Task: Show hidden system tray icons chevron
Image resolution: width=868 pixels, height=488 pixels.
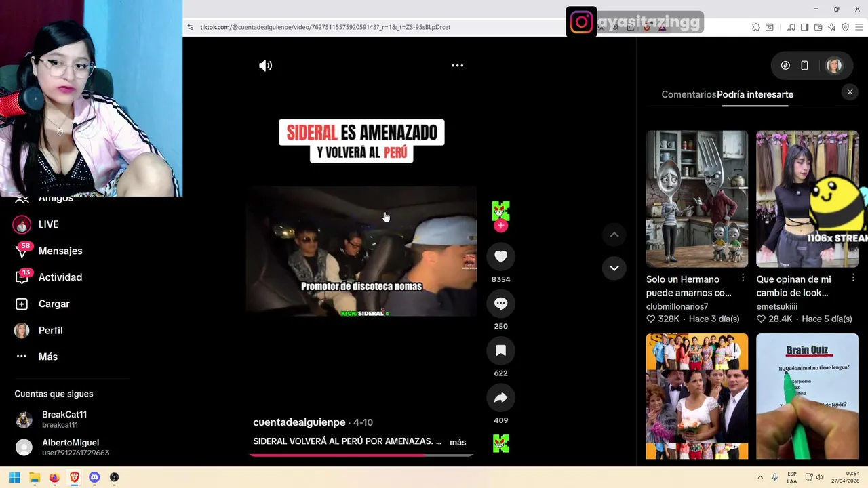Action: point(760,477)
